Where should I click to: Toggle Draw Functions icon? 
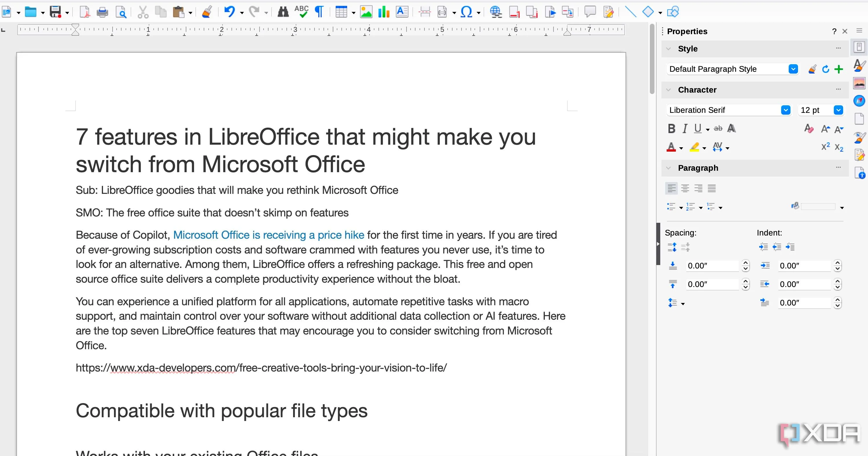[x=673, y=12]
